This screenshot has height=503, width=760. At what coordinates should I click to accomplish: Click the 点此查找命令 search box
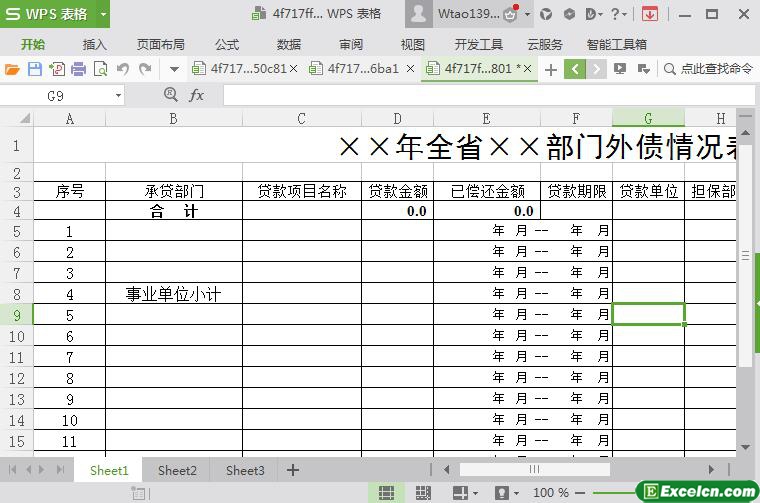(708, 69)
